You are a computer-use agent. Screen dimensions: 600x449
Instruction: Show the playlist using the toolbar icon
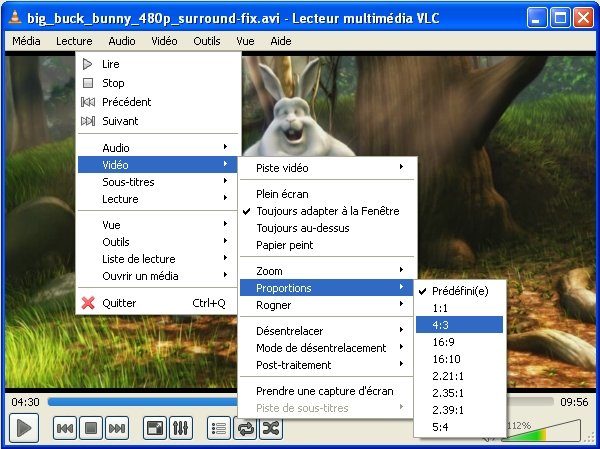[219, 428]
